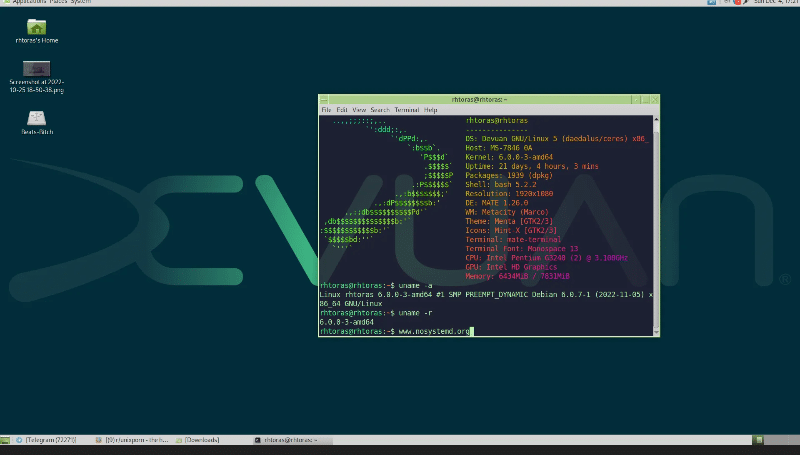Maximize the terminal window
800x455 pixels.
pos(645,99)
